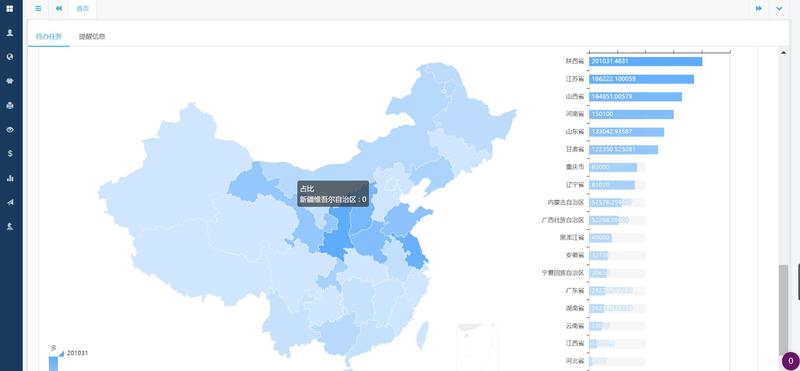Open the grid dashboard icon in sidebar

tap(10, 9)
